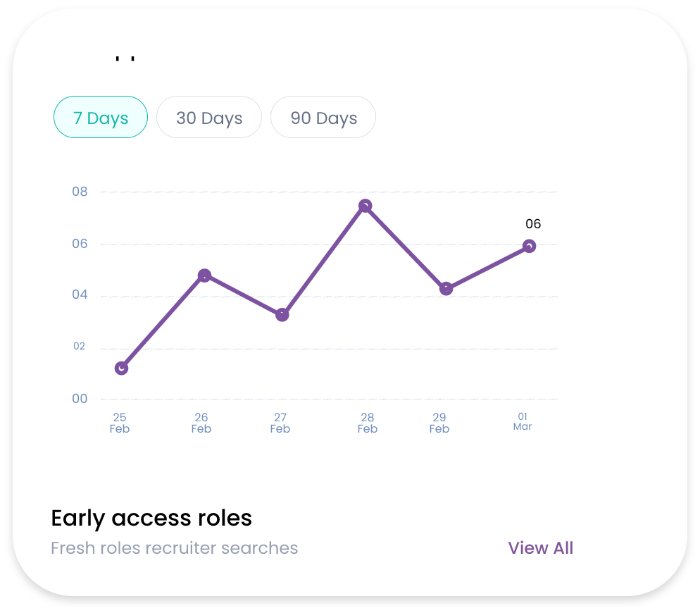Click the 25 Feb x-axis label
700x613 pixels.
120,423
